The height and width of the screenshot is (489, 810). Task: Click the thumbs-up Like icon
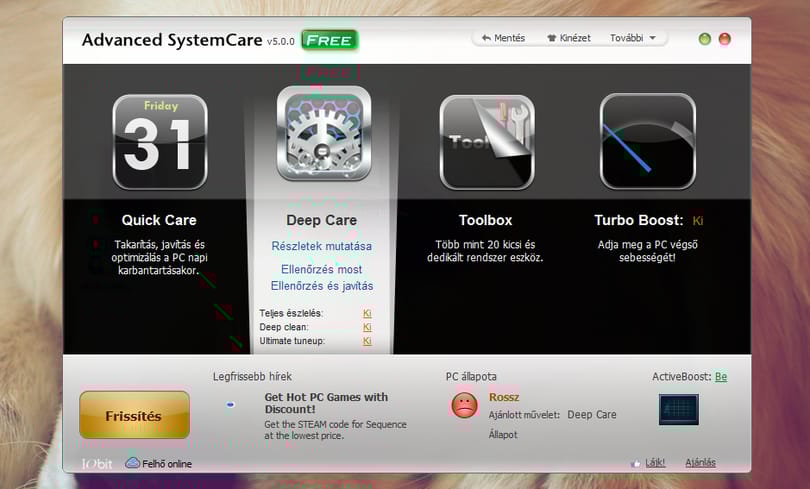click(x=635, y=463)
